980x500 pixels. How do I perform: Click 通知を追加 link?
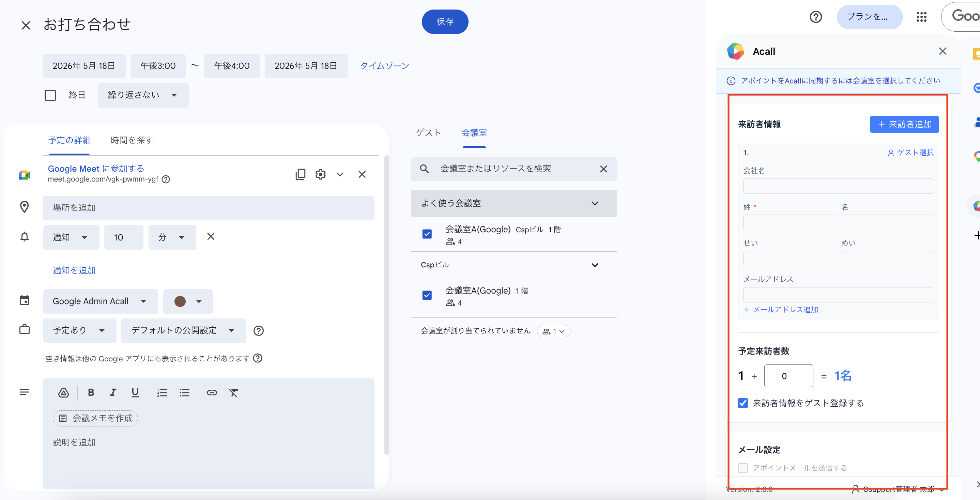click(74, 270)
